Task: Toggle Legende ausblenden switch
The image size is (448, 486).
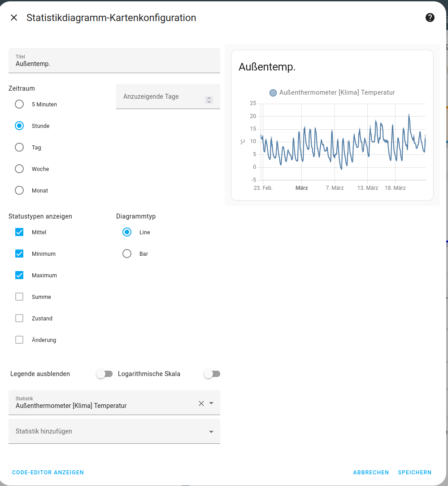Action: (104, 374)
